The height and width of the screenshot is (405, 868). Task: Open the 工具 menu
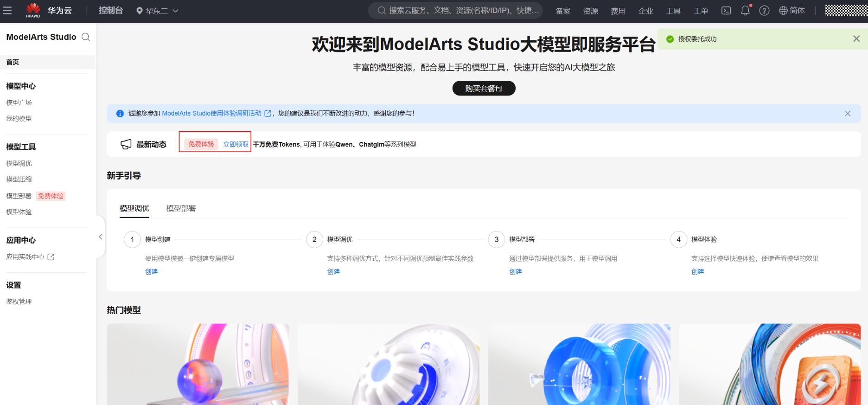(x=673, y=11)
